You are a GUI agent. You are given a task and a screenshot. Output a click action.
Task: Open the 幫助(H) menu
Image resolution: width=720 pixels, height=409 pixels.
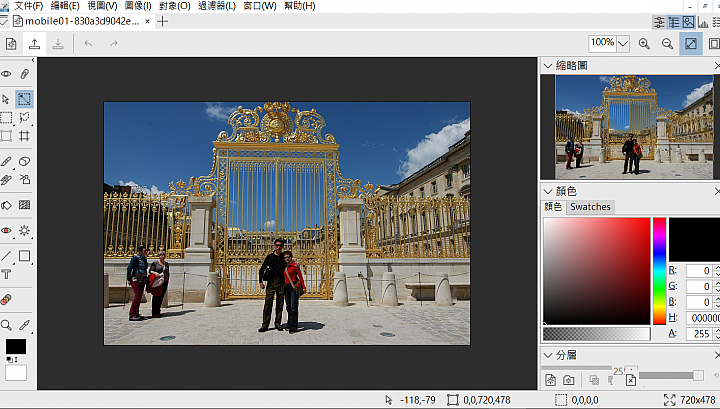point(299,6)
